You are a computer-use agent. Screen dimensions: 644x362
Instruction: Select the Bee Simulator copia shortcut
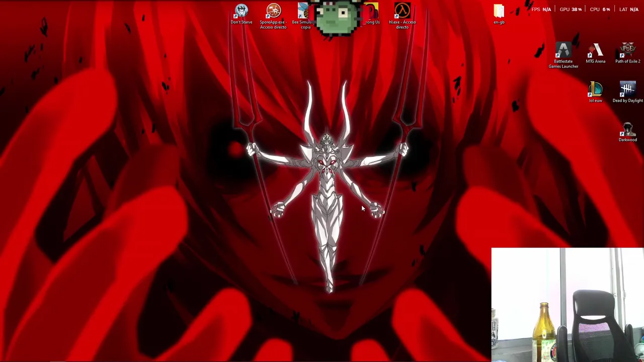pos(303,16)
